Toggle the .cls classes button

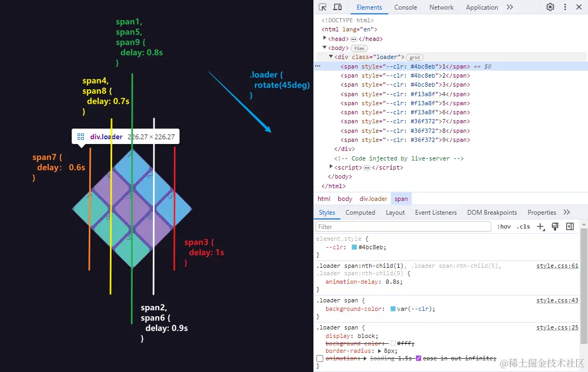(523, 226)
